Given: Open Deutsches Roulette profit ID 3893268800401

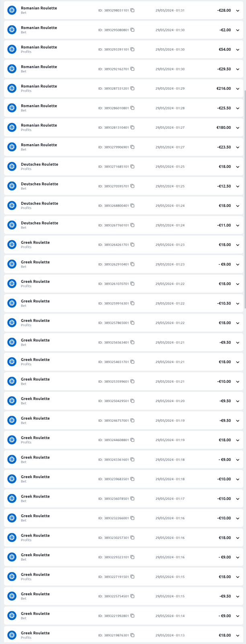Looking at the screenshot, I should tap(123, 206).
